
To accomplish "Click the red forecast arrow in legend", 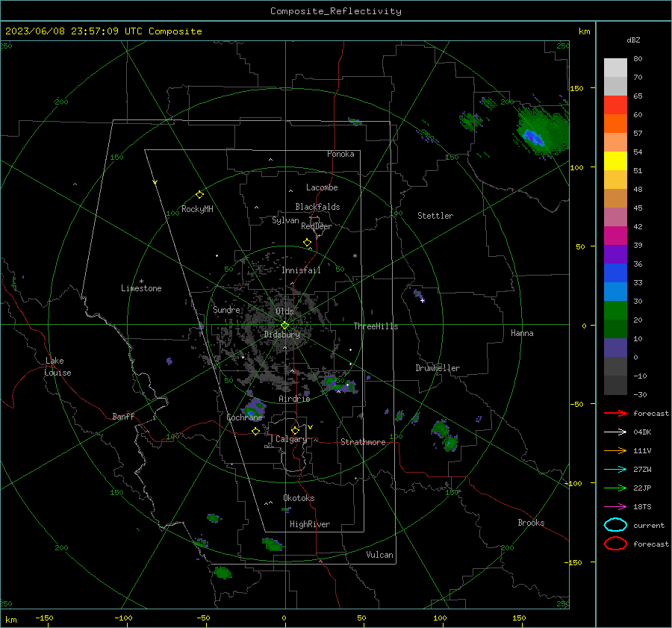I will pos(615,413).
